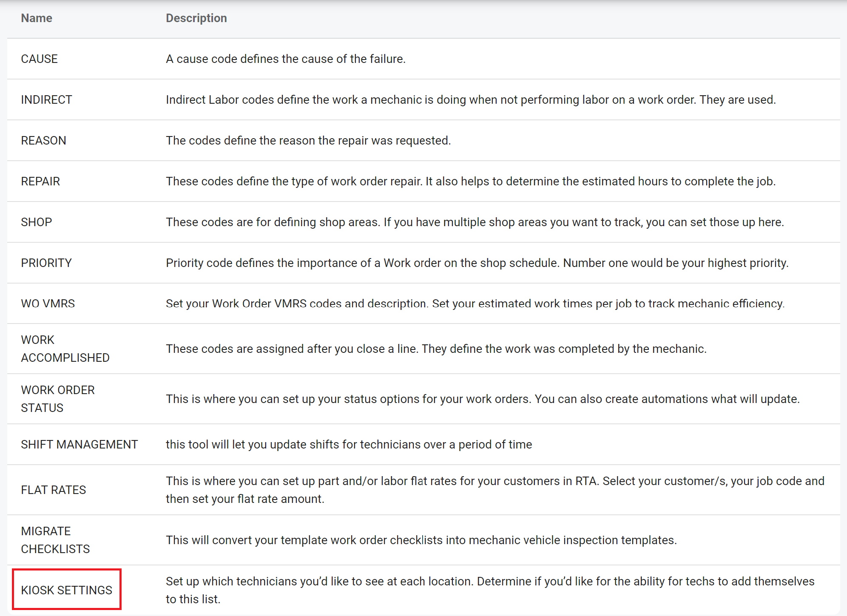Open the SHOP codes setup
Screen dimensions: 847x616
click(x=37, y=222)
